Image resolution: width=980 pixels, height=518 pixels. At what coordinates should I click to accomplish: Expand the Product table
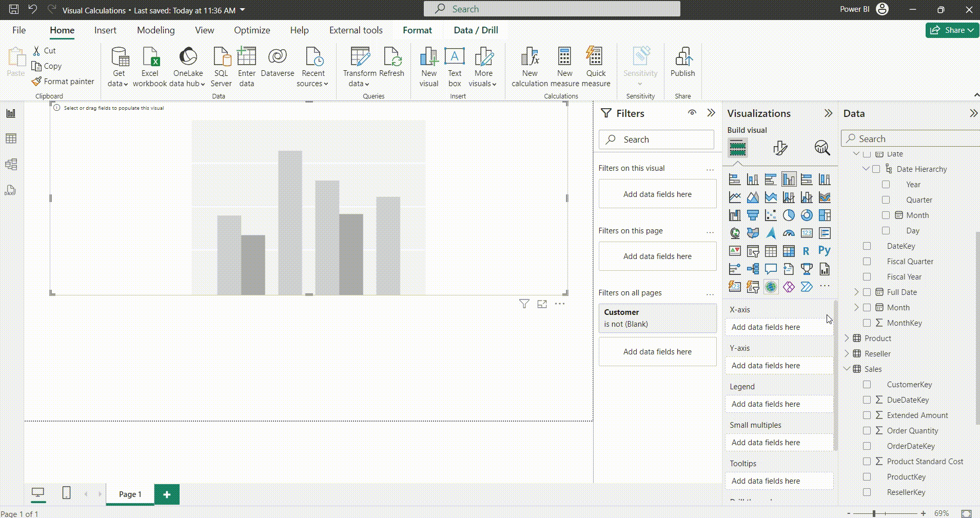point(847,338)
